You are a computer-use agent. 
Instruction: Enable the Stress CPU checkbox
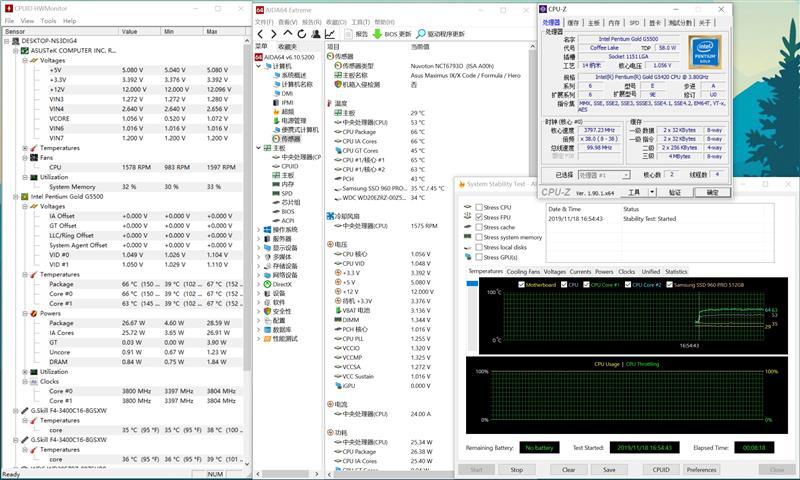tap(479, 207)
